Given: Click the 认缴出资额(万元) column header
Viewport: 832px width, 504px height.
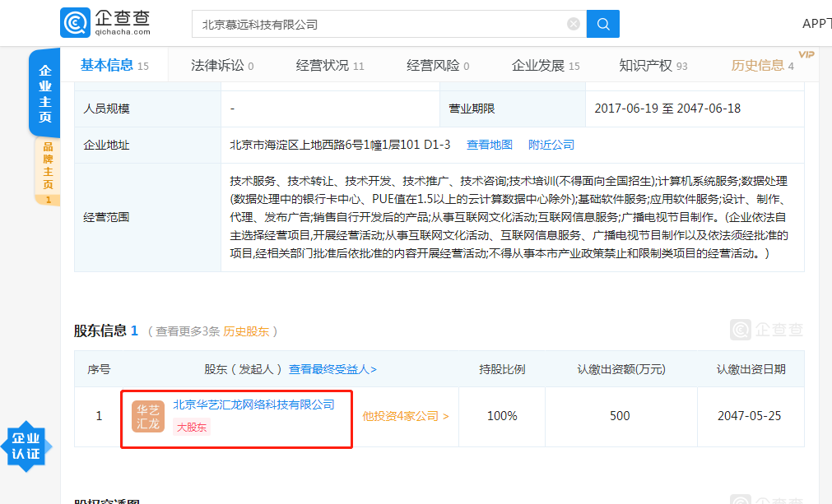Looking at the screenshot, I should pyautogui.click(x=621, y=369).
